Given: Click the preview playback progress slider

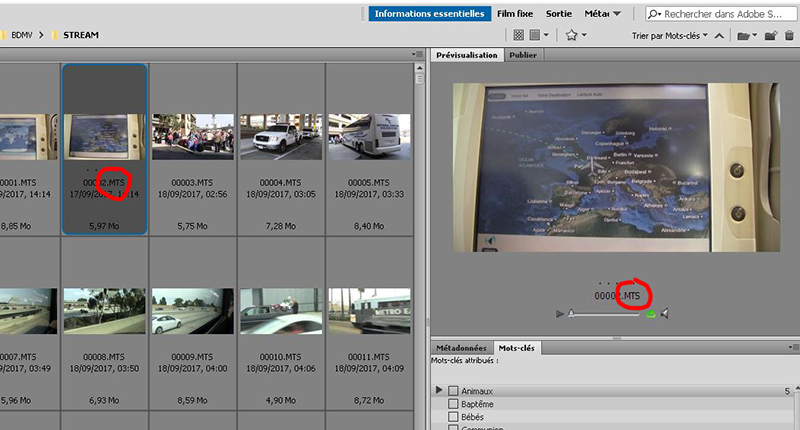Looking at the screenshot, I should [x=605, y=314].
